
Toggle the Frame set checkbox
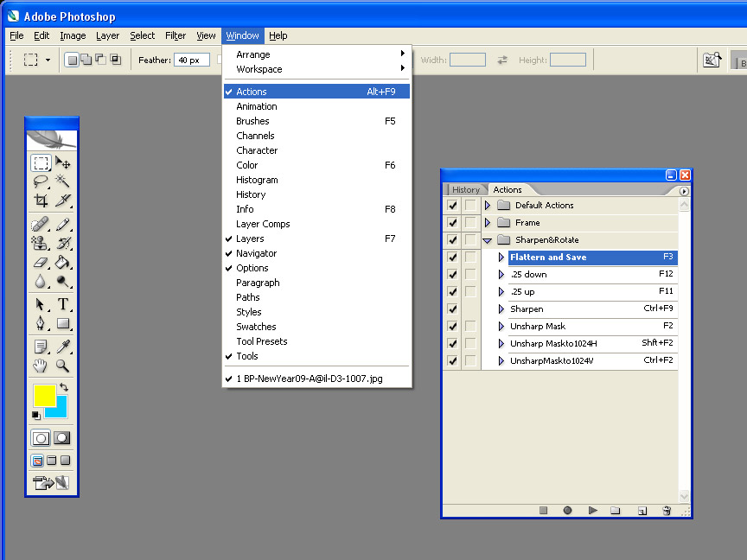(452, 222)
